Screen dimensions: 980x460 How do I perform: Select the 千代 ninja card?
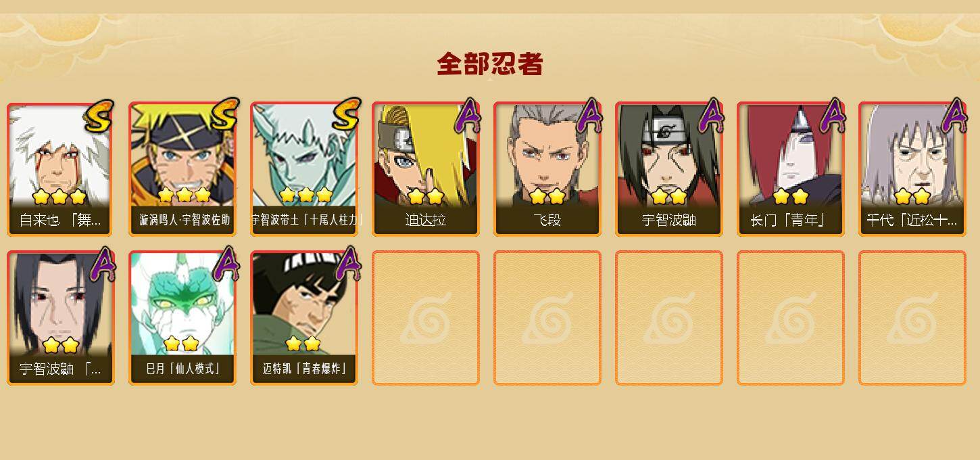click(912, 168)
